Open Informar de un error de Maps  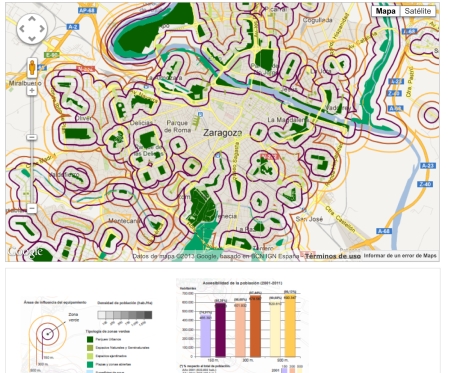coord(400,256)
